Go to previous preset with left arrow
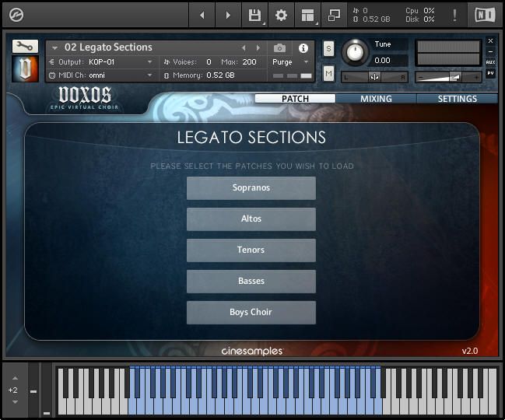Image resolution: width=505 pixels, height=420 pixels. coord(202,15)
